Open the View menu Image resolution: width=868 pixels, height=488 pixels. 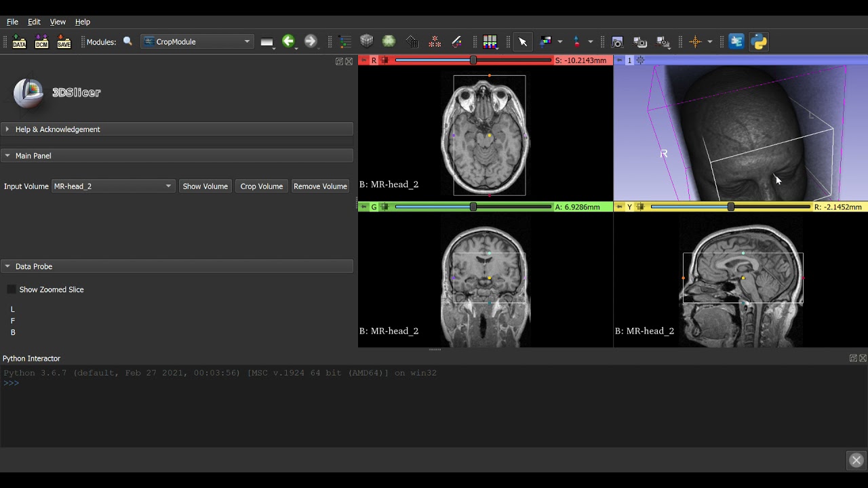(58, 22)
